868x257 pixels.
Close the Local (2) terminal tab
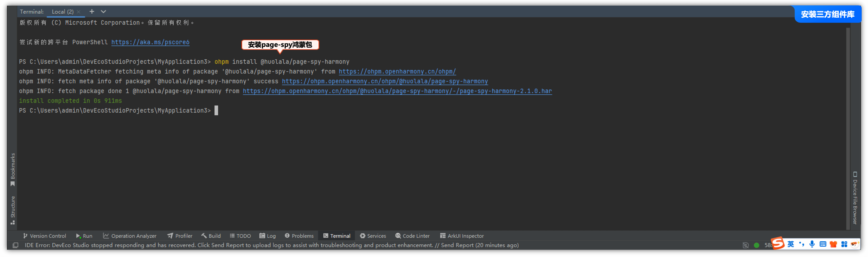[79, 12]
